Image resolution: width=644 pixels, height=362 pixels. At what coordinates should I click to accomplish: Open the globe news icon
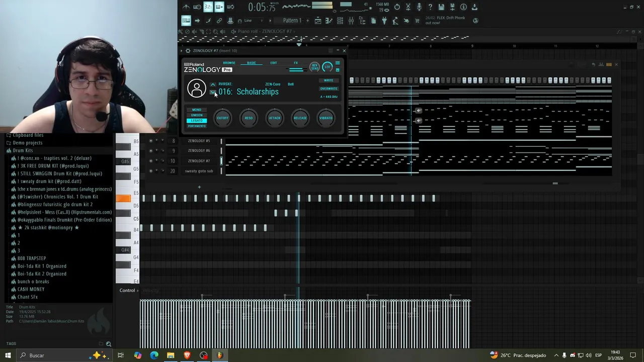475,21
